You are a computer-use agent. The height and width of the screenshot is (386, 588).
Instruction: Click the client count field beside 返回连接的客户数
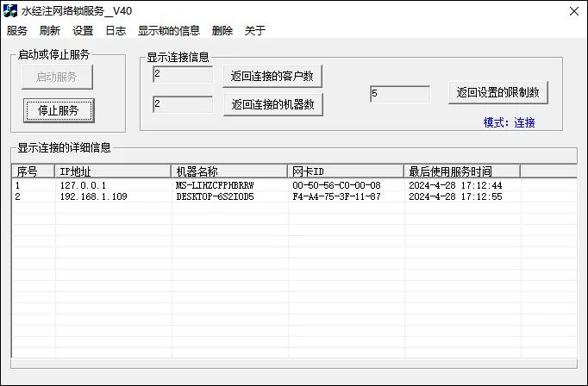point(183,74)
